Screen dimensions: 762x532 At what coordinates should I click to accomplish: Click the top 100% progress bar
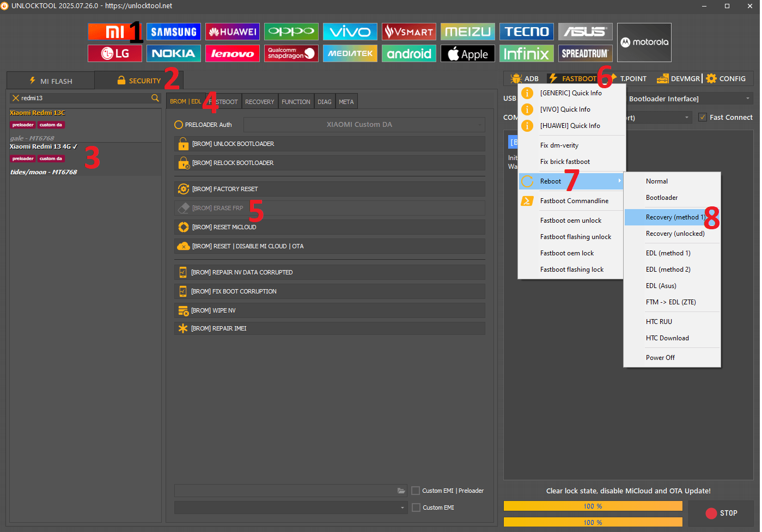click(593, 506)
